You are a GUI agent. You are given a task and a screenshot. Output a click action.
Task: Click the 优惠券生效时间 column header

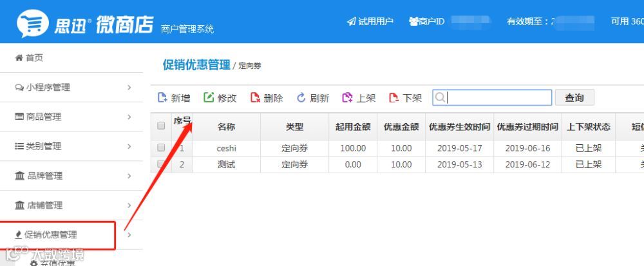460,126
